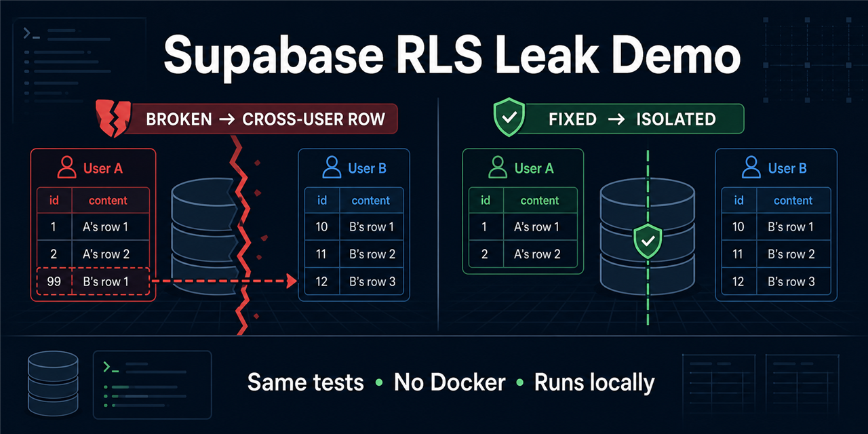This screenshot has height=434, width=868.
Task: Click id '11' in Fixed panel User B table
Action: (738, 254)
